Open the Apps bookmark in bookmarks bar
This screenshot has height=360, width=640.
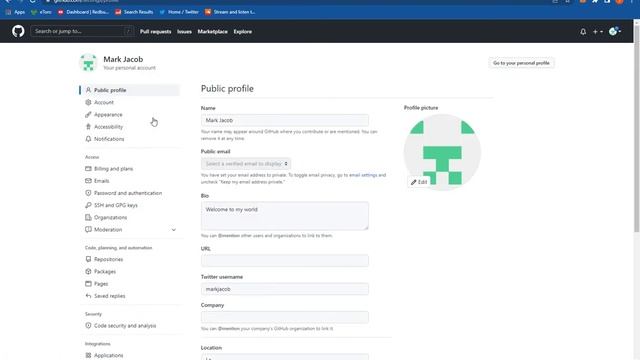(16, 12)
